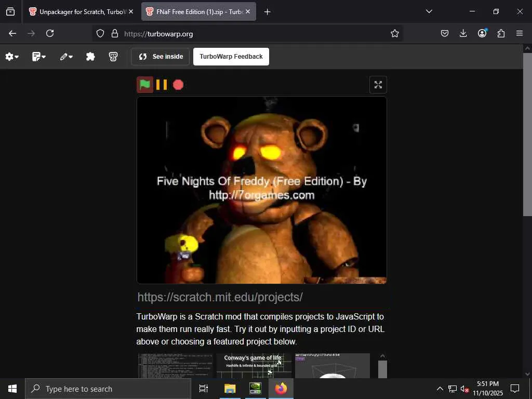Open the Downloads panel
The height and width of the screenshot is (399, 532).
point(463,34)
